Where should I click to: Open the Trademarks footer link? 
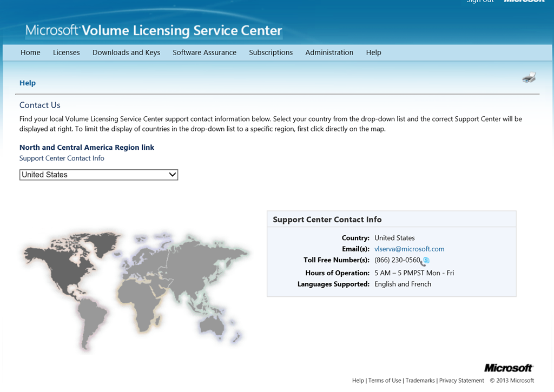[x=420, y=381]
